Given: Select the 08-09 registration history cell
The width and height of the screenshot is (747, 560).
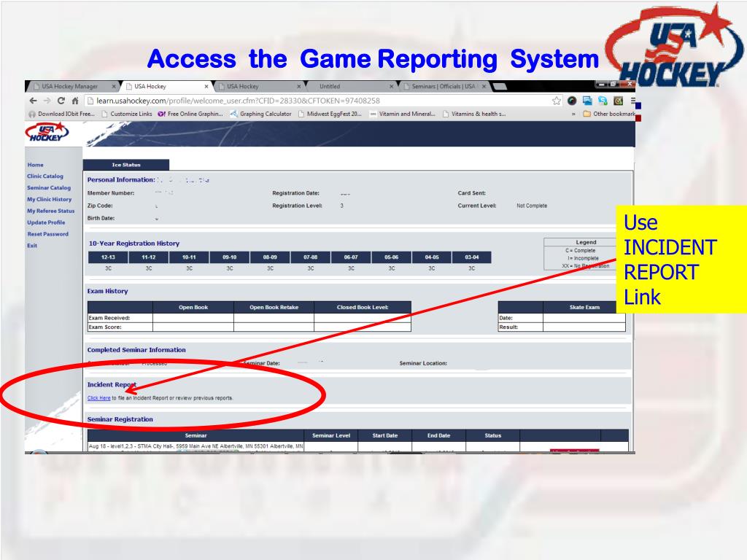Looking at the screenshot, I should point(270,257).
